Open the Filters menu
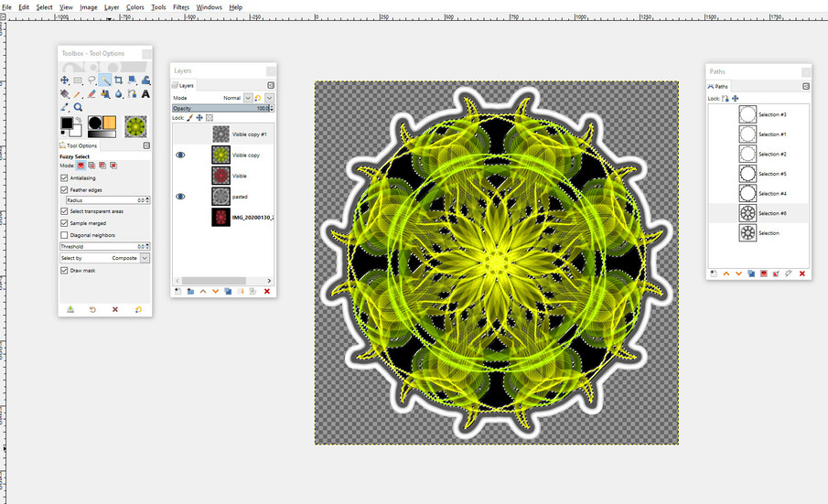 pos(181,7)
